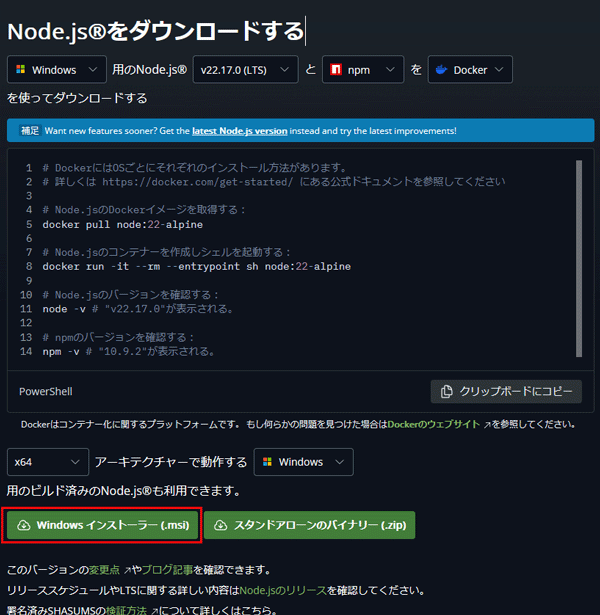600x615 pixels.
Task: Click the download icon on the .zip button
Action: [220, 525]
